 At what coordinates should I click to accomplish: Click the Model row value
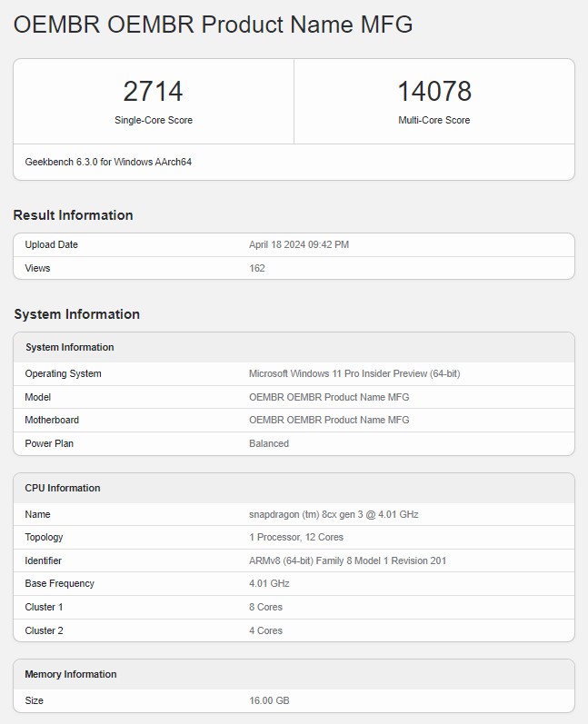(x=329, y=397)
